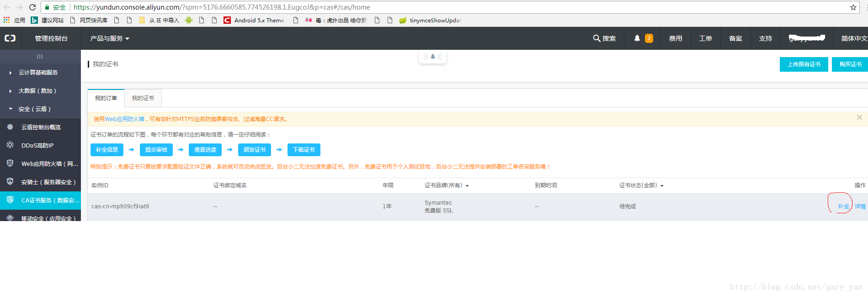Click the notification count badge 2
Screen dimensions: 868x296
(x=649, y=38)
